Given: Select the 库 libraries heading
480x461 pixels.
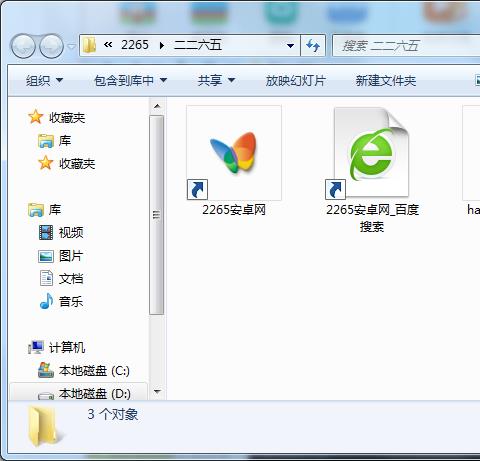Looking at the screenshot, I should [x=55, y=209].
